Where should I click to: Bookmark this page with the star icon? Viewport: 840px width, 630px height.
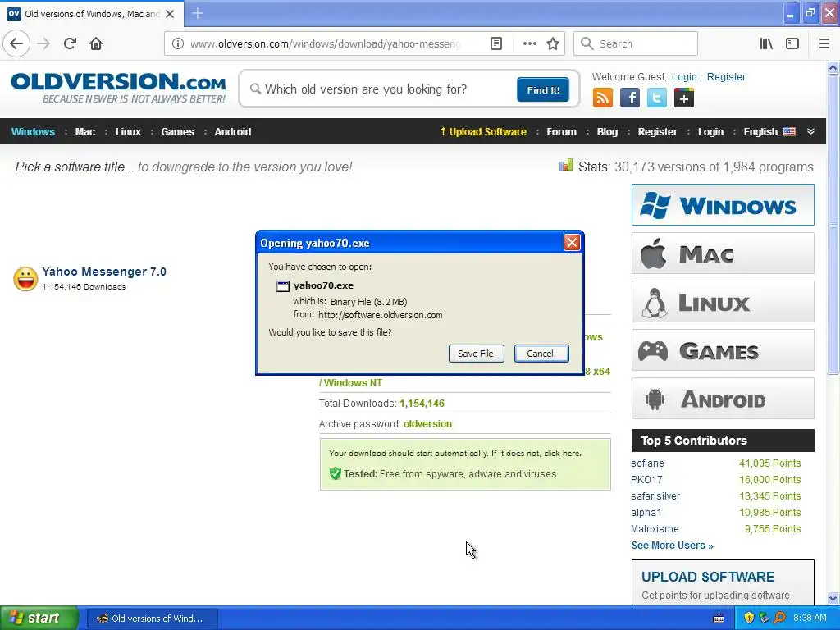click(553, 43)
